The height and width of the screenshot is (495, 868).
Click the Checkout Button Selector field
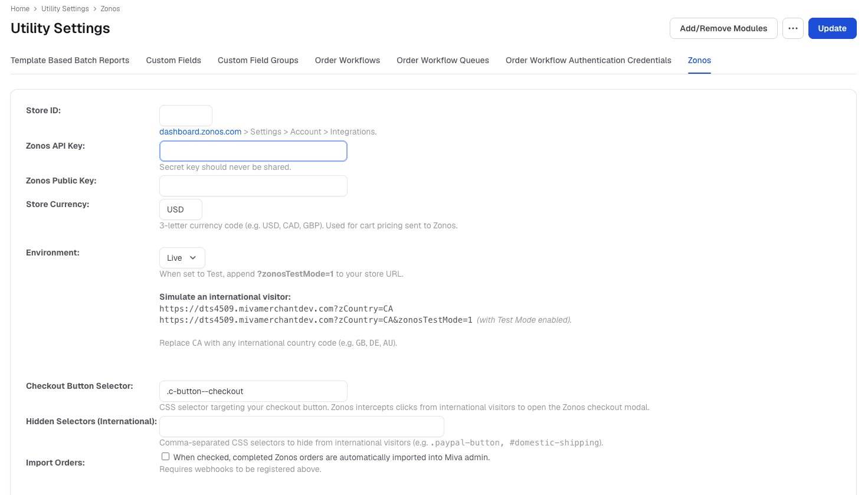(x=253, y=391)
